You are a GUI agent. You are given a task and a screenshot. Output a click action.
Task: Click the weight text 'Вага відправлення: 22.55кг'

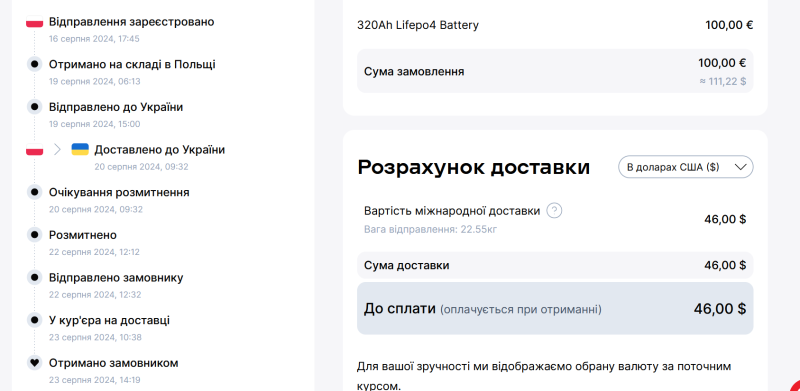[x=431, y=230]
